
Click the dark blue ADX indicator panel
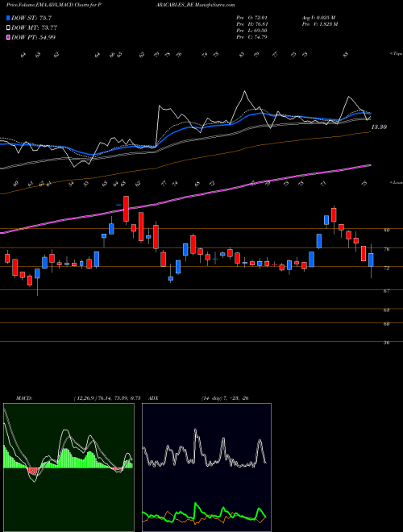(206, 468)
